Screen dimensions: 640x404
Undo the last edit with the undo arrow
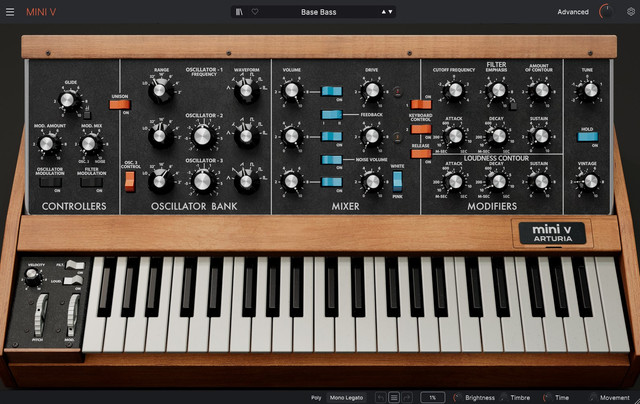pyautogui.click(x=380, y=397)
